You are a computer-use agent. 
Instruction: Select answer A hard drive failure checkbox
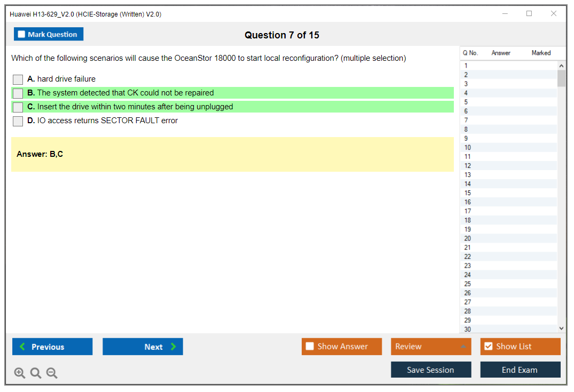click(x=18, y=79)
